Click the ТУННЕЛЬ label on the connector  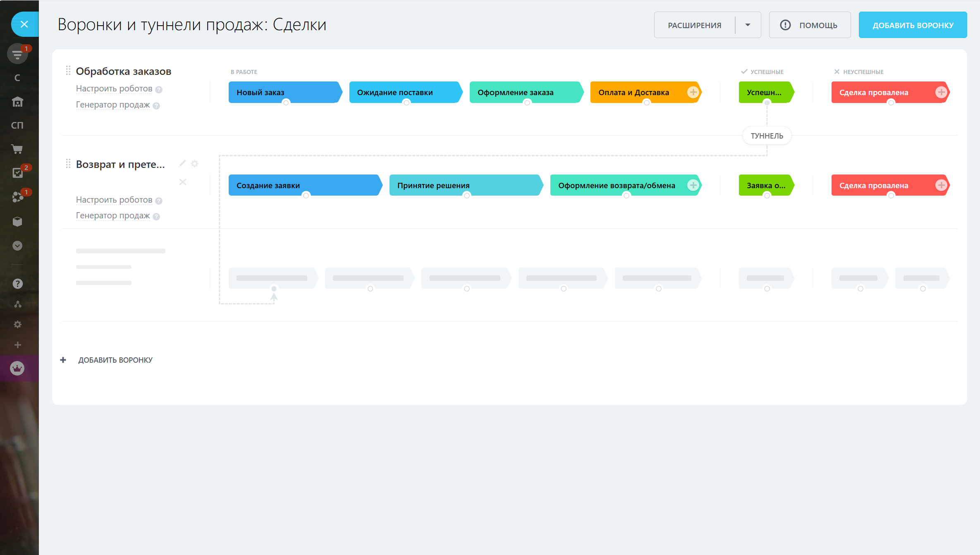click(x=767, y=136)
